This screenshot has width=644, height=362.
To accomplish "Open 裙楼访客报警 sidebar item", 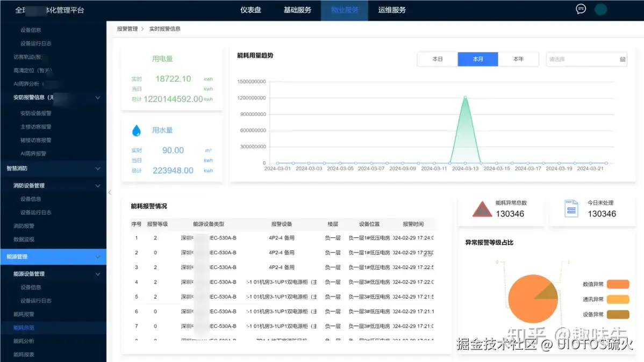I will (x=35, y=140).
